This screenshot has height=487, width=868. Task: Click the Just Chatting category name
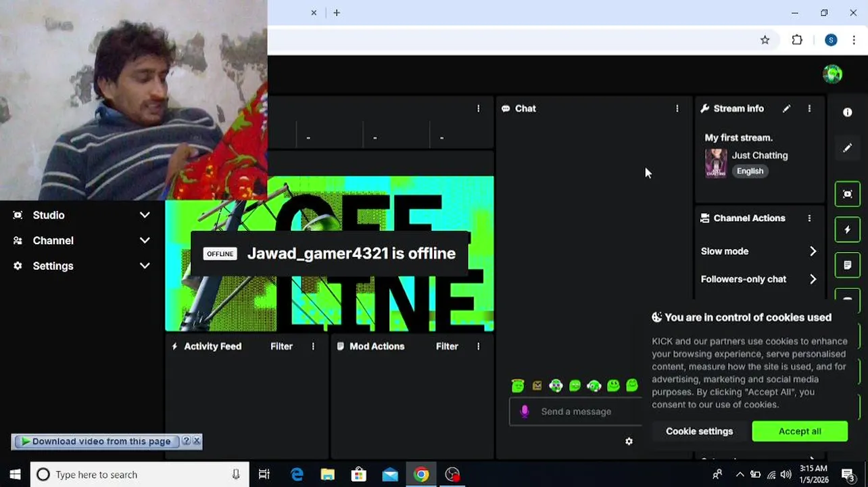(x=760, y=156)
